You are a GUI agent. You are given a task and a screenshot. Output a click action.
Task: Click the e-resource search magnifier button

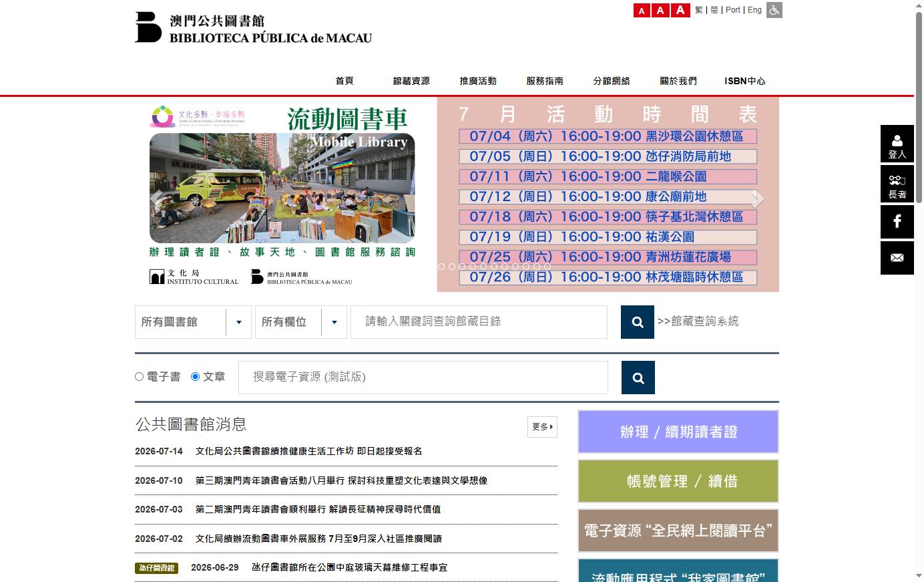pos(638,378)
